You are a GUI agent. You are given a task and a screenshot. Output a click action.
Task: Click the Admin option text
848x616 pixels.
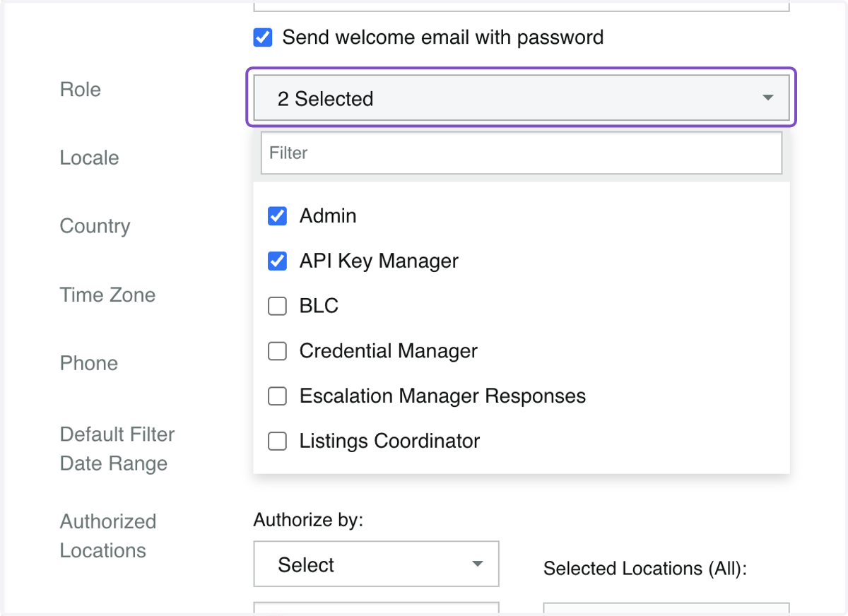tap(328, 215)
